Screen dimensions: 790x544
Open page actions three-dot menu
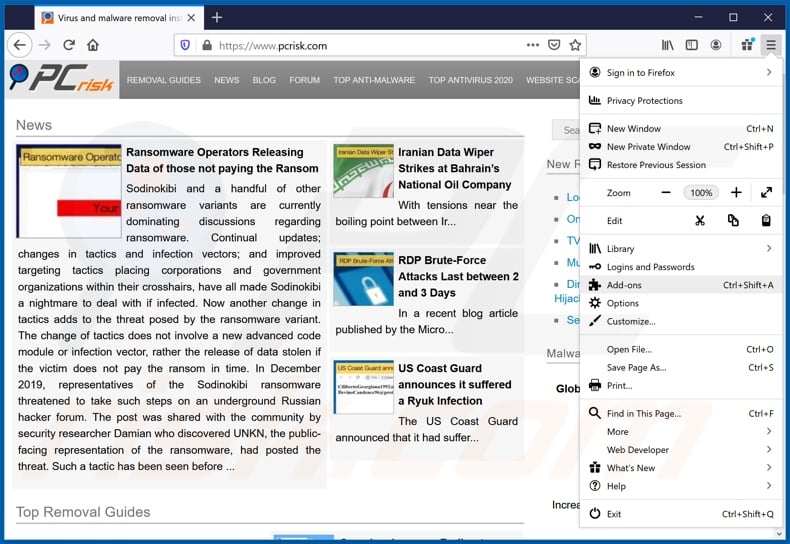click(533, 45)
